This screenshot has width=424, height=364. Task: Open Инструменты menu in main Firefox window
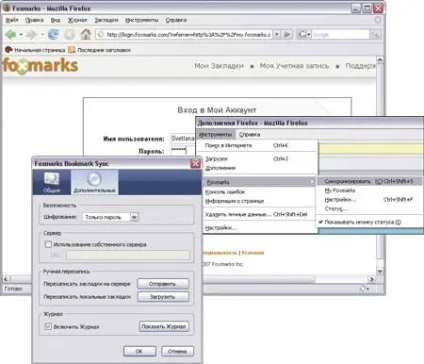(x=142, y=20)
